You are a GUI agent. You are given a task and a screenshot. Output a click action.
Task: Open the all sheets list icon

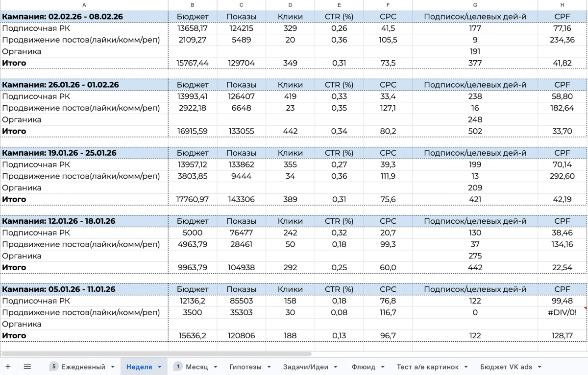(x=27, y=367)
